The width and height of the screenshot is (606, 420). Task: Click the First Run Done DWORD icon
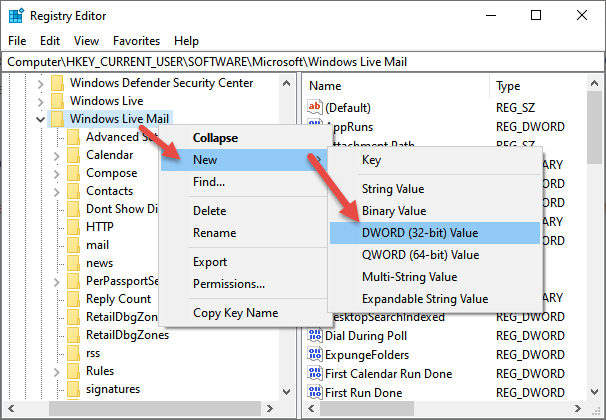pos(315,392)
